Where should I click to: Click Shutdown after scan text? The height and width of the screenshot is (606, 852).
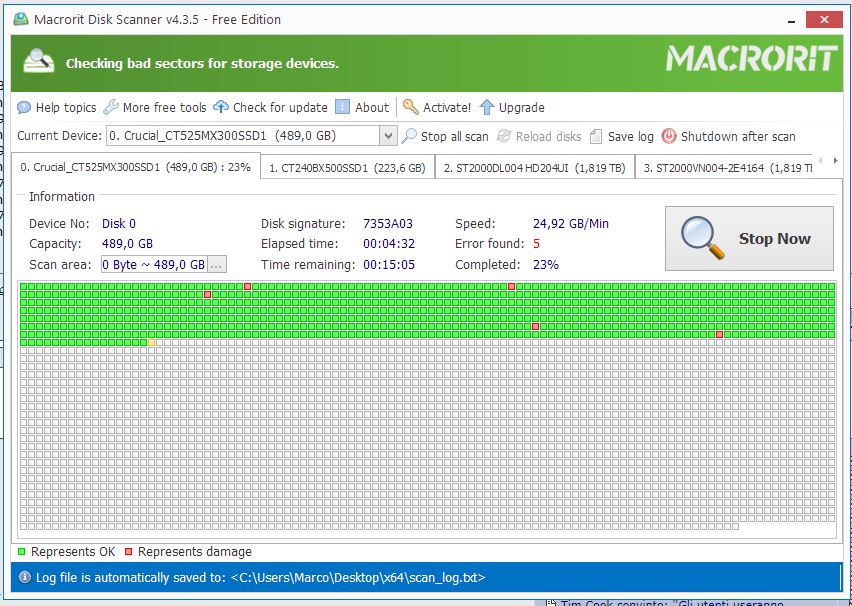[x=738, y=136]
